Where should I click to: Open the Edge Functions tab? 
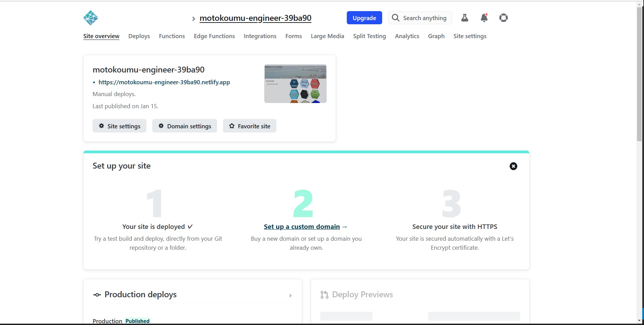coord(214,36)
